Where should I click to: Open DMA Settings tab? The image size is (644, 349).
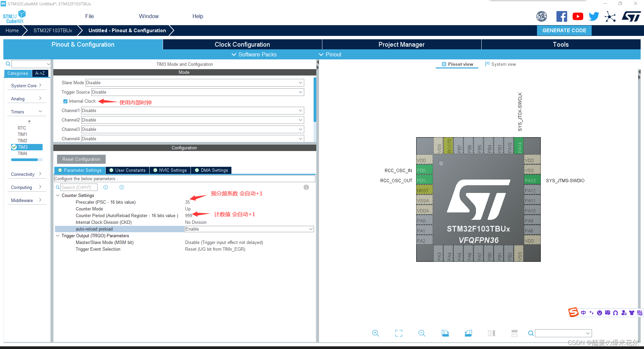click(211, 170)
